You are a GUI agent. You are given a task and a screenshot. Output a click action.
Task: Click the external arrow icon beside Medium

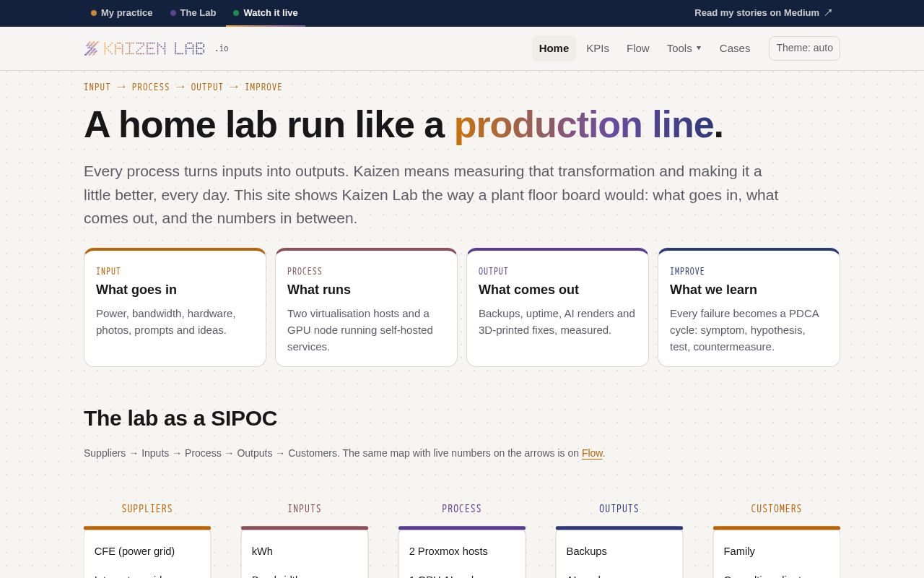click(x=828, y=12)
